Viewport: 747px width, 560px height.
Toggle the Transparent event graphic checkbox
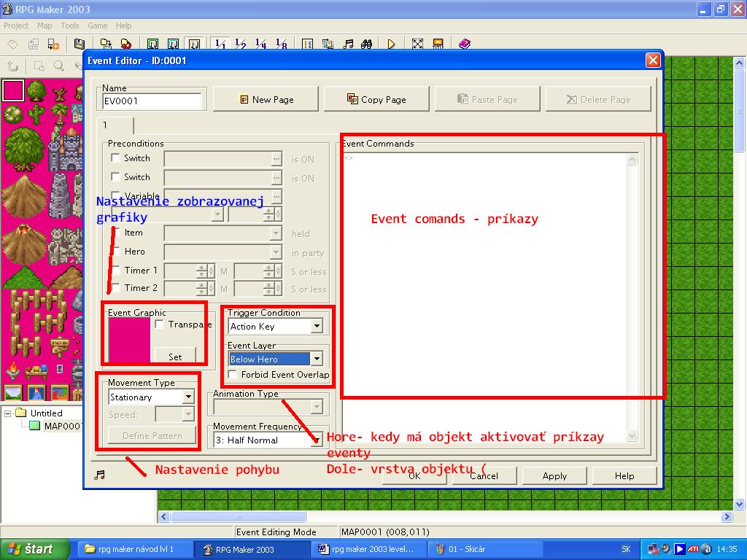pyautogui.click(x=160, y=324)
